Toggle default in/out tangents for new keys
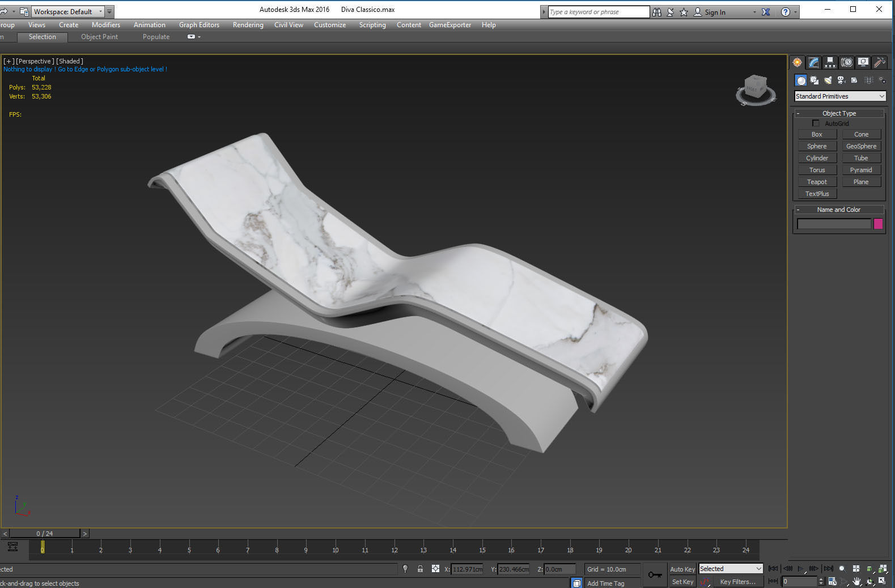This screenshot has width=895, height=588. click(705, 582)
